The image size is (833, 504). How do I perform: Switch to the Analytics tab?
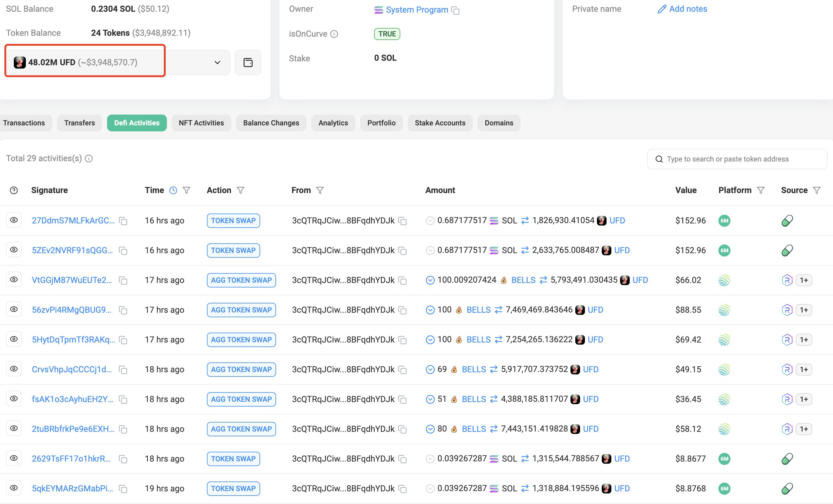pos(333,123)
